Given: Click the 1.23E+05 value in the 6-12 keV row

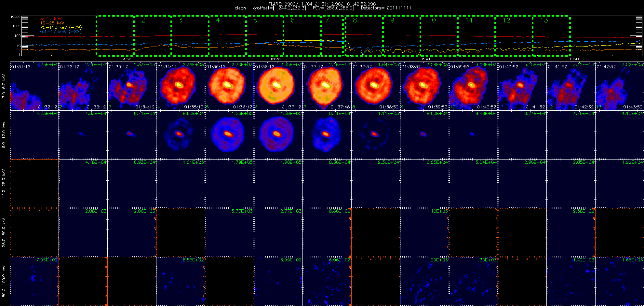Looking at the screenshot, I should 242,113.
